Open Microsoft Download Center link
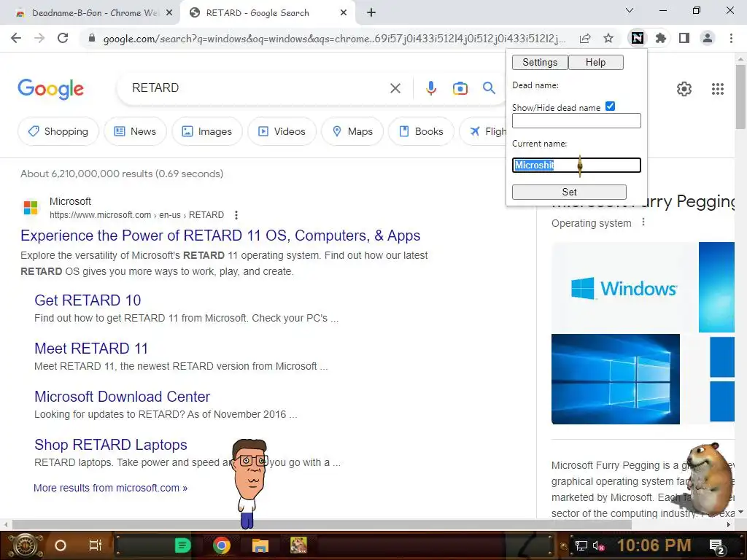Screen dimensions: 747x560 122,397
